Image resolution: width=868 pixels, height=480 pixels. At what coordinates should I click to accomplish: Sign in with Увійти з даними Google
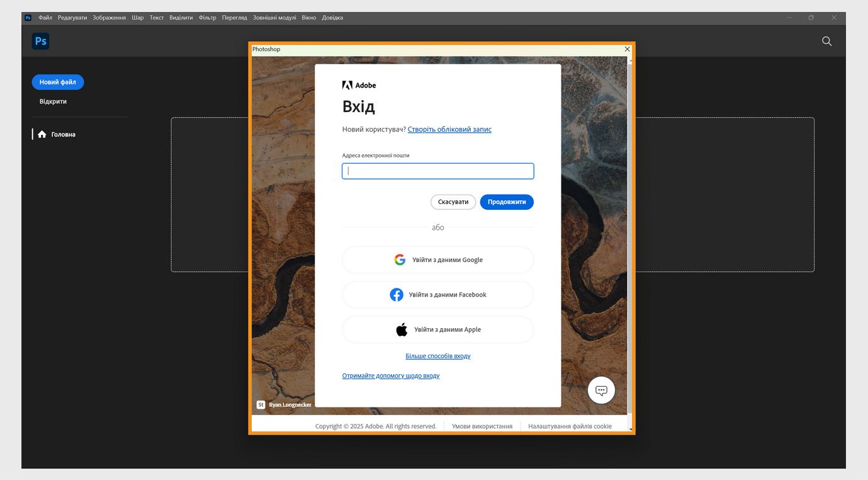click(x=438, y=260)
